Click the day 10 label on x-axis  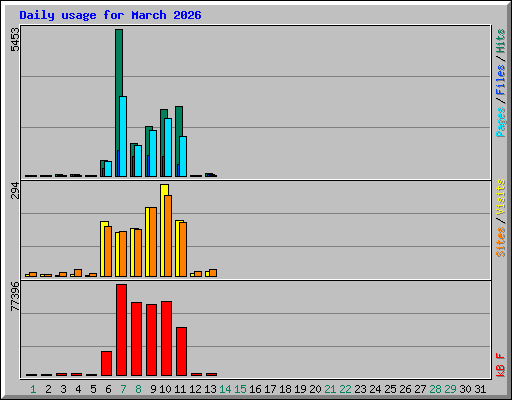coord(165,389)
